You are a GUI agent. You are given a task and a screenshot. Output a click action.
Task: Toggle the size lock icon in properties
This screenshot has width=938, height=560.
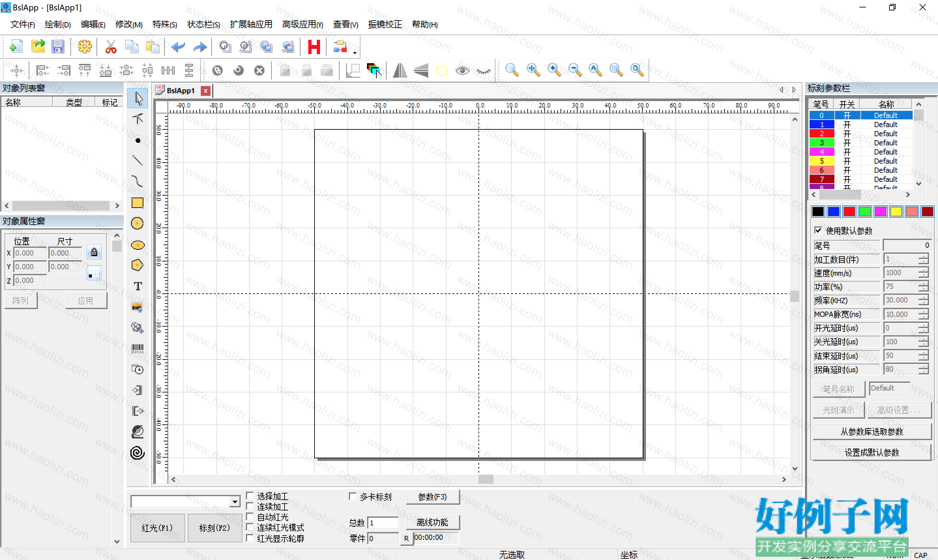click(94, 252)
